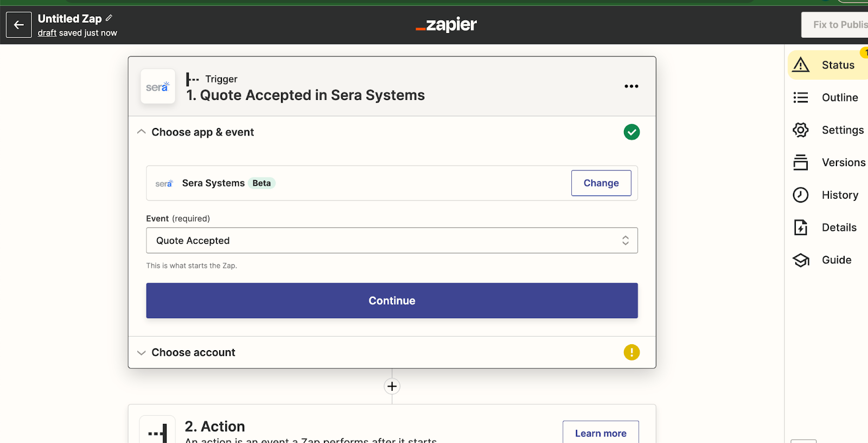Click the Beta badge

261,183
